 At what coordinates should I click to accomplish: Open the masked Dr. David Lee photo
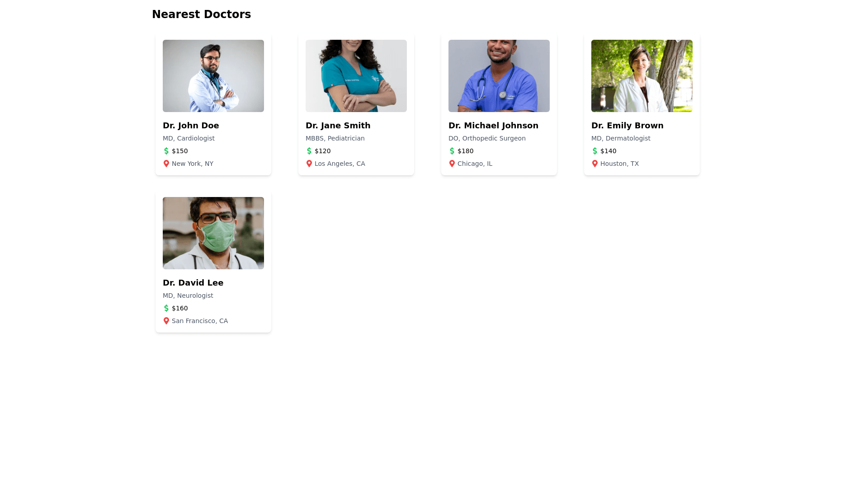[x=213, y=233]
